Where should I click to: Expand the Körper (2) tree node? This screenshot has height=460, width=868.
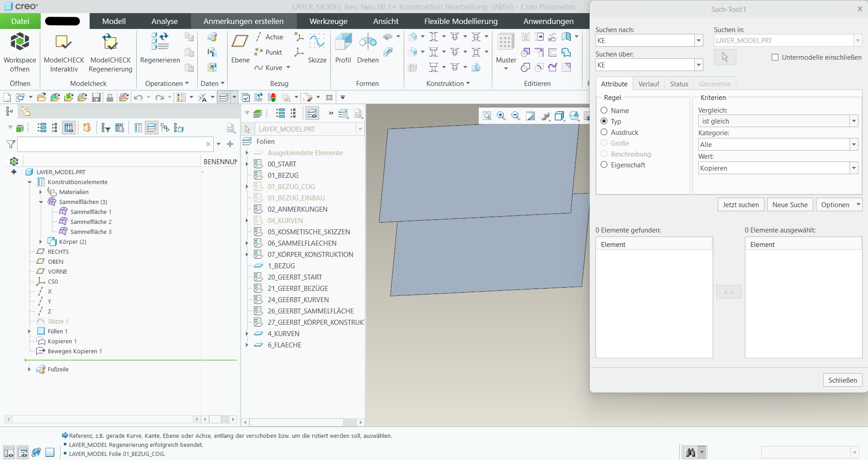41,242
